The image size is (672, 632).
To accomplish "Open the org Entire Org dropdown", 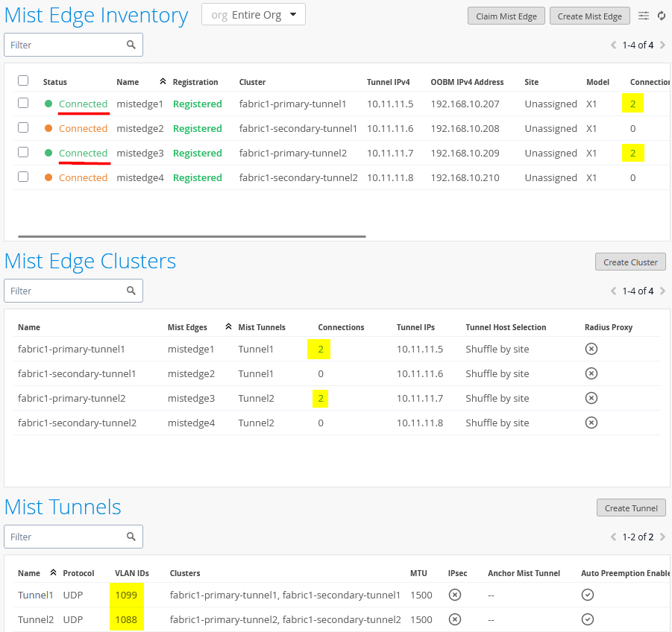I will pos(254,15).
